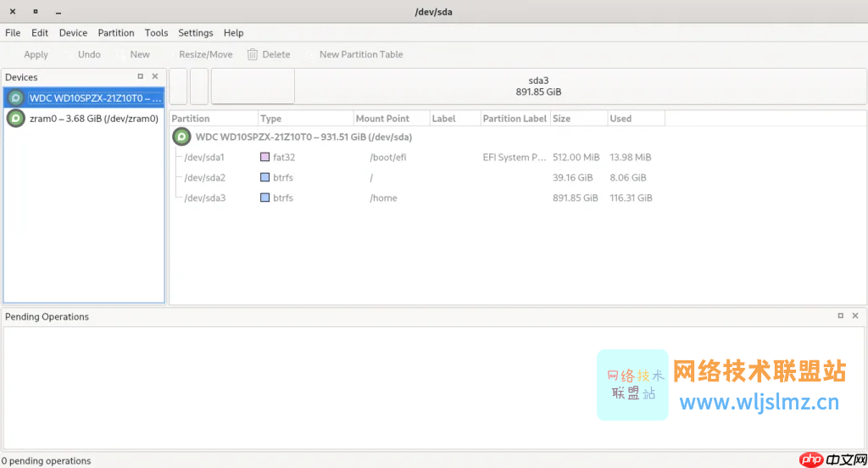This screenshot has height=468, width=868.
Task: Sort by the Label column header
Action: 455,119
